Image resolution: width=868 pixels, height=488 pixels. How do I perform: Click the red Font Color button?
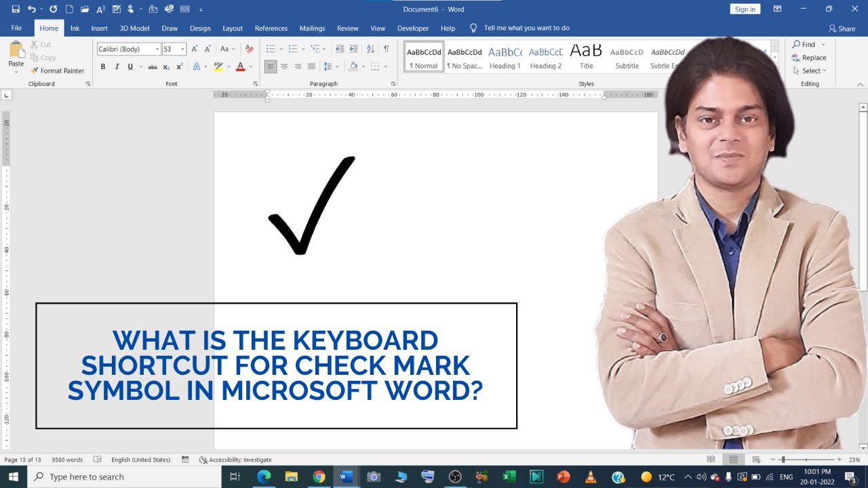[240, 66]
